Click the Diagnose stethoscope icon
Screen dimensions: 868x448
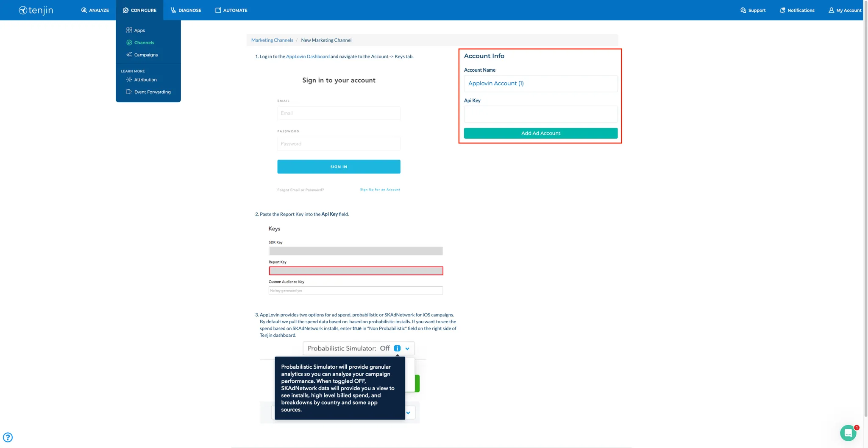pyautogui.click(x=173, y=10)
